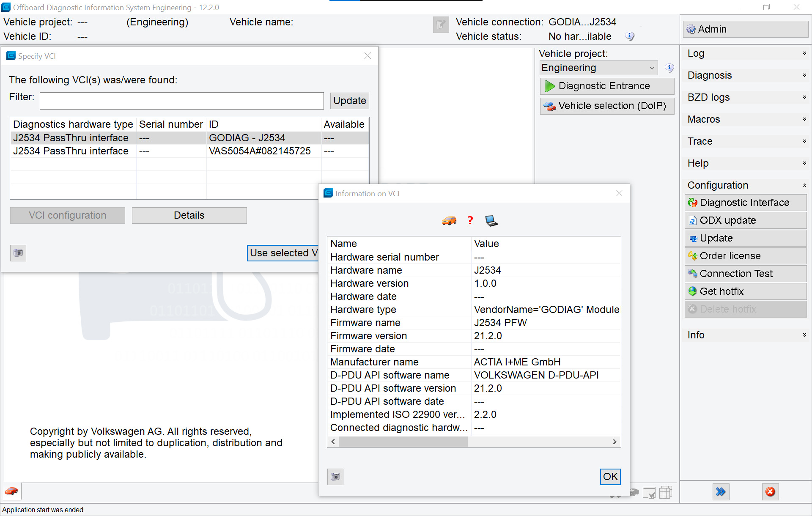Expand the Trace section
The image size is (812, 516).
point(746,141)
